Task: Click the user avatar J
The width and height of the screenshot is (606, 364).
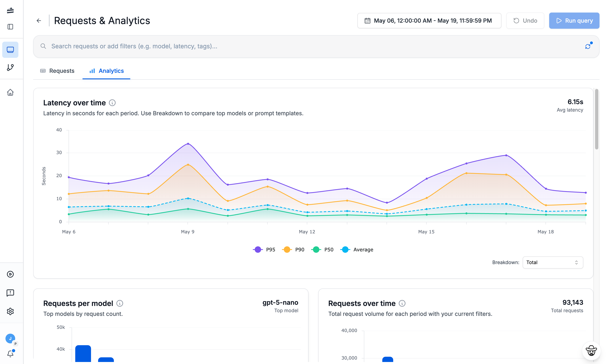Action: pos(10,339)
